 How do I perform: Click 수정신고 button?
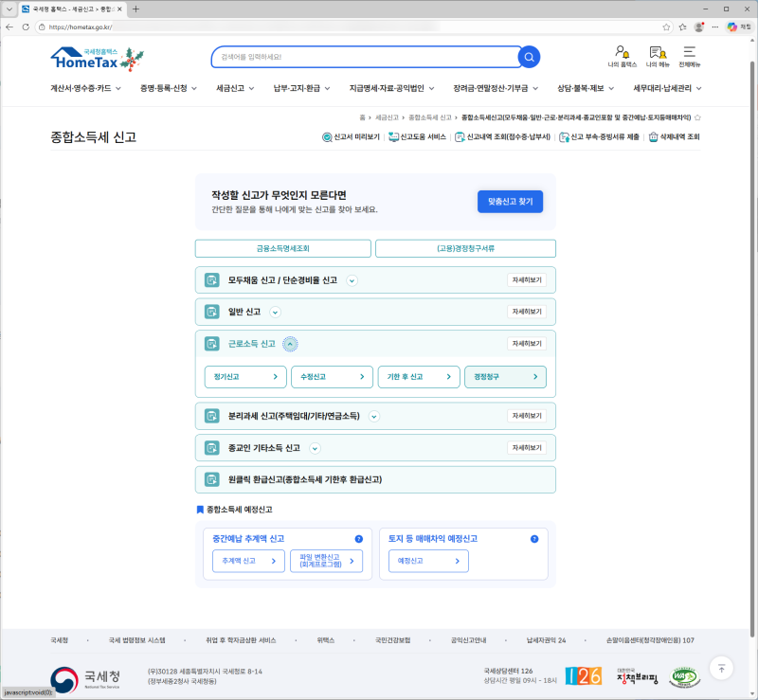tap(333, 377)
